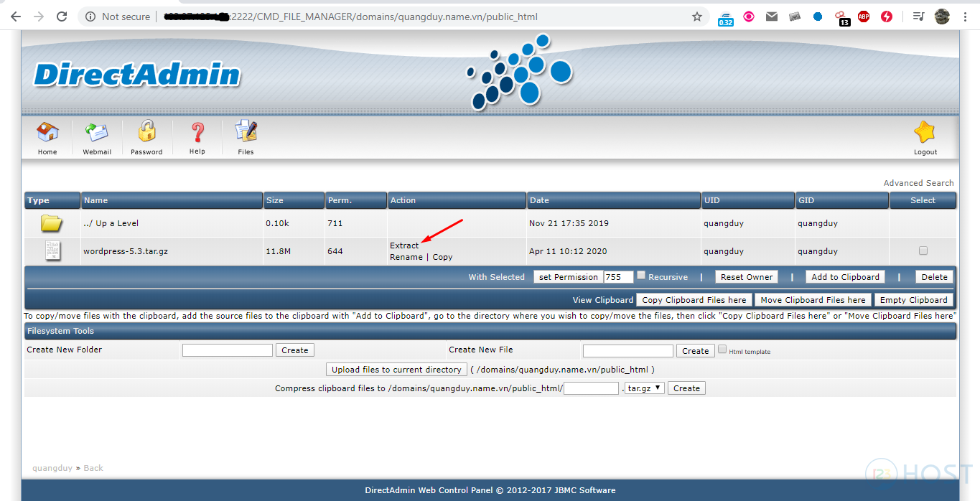Click the Add to Clipboard button

pyautogui.click(x=845, y=277)
